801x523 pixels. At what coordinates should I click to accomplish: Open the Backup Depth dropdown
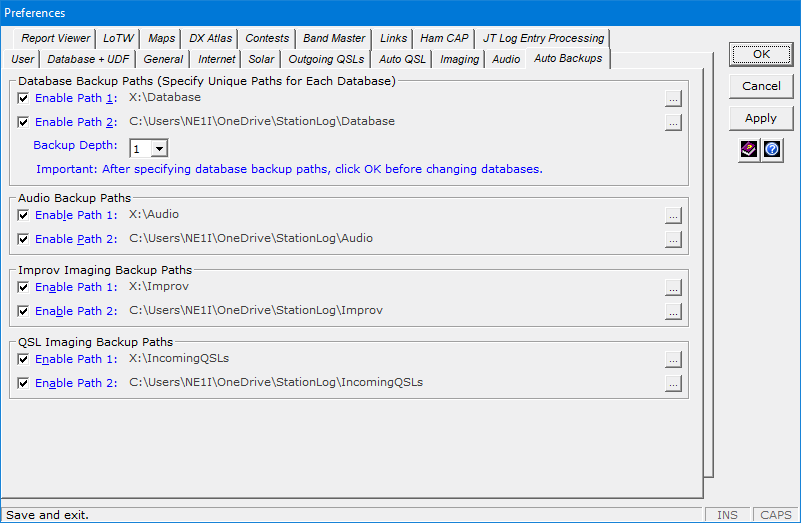tap(159, 148)
